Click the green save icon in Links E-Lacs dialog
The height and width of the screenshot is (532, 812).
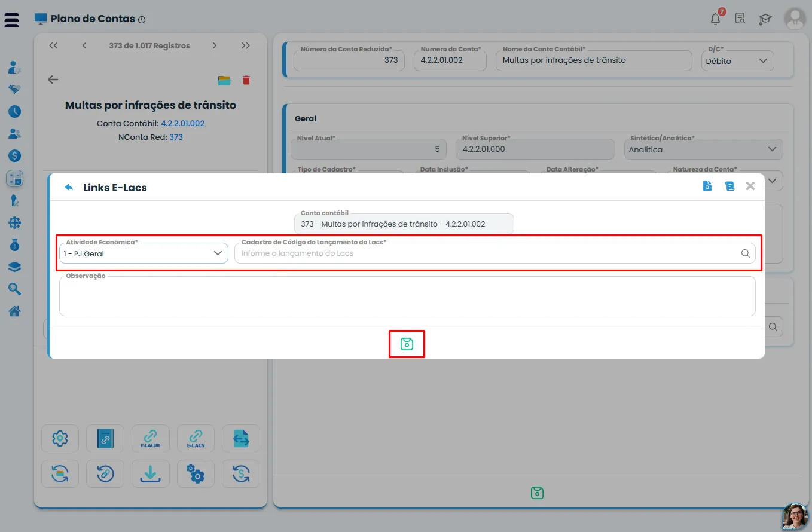[407, 344]
